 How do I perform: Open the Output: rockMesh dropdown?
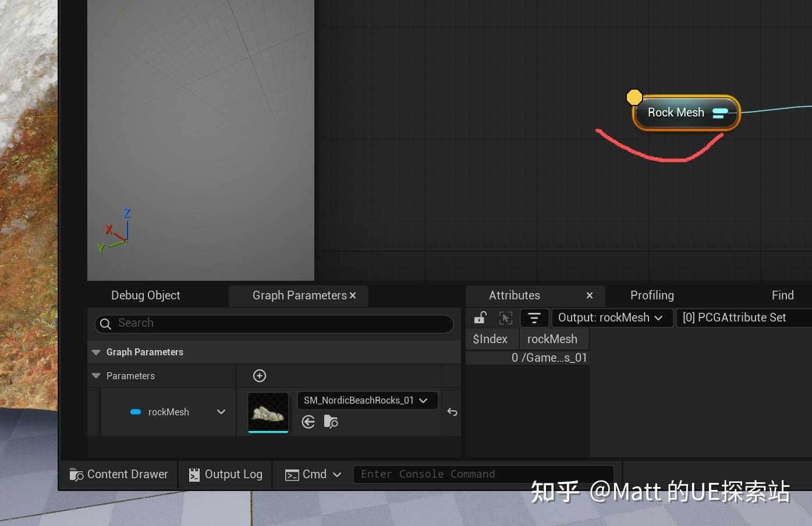(612, 318)
